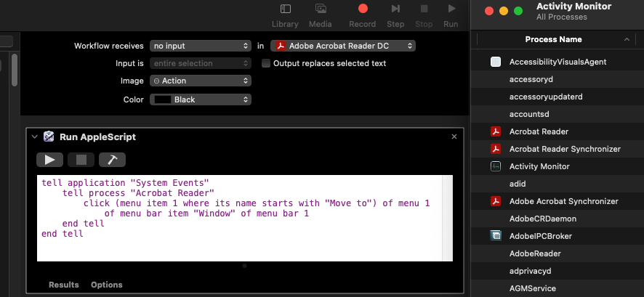
Task: Click inside the AppleScript code editor
Action: (x=239, y=219)
